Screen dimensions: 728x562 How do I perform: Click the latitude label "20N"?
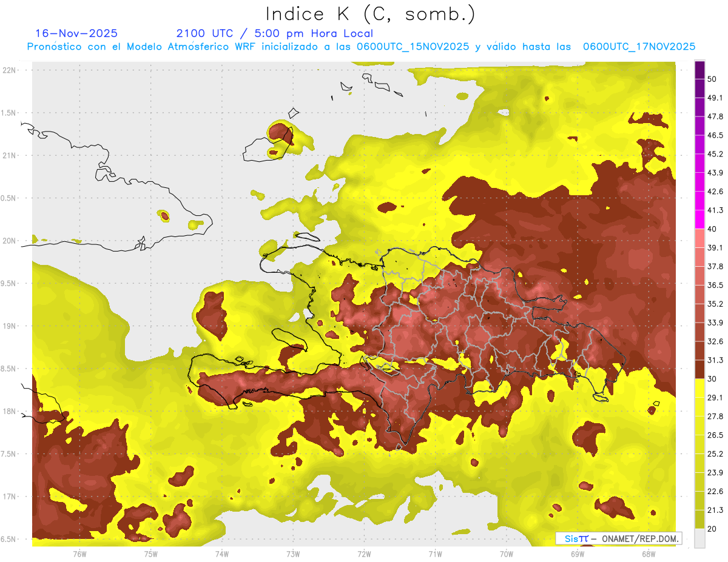[x=10, y=241]
